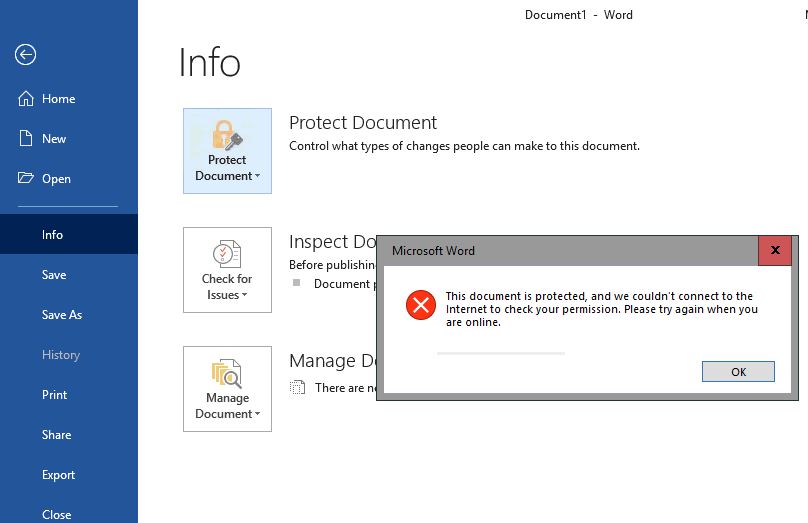Select New in the backstage sidebar
The width and height of the screenshot is (808, 523).
[x=69, y=139]
